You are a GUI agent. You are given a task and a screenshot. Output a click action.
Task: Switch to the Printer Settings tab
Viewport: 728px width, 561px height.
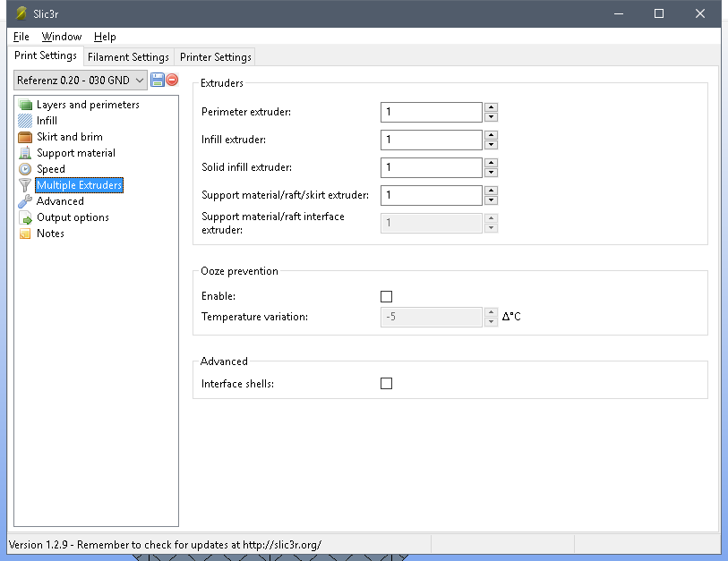click(x=215, y=57)
